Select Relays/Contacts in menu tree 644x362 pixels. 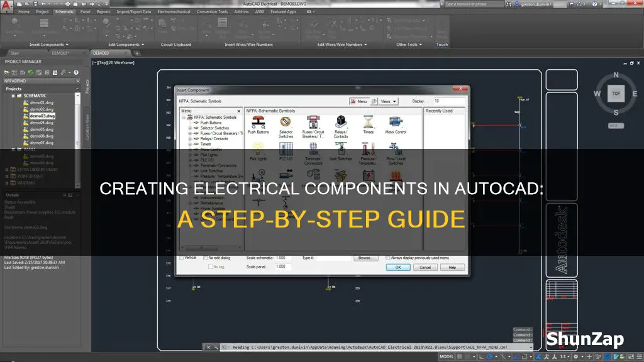pyautogui.click(x=214, y=139)
